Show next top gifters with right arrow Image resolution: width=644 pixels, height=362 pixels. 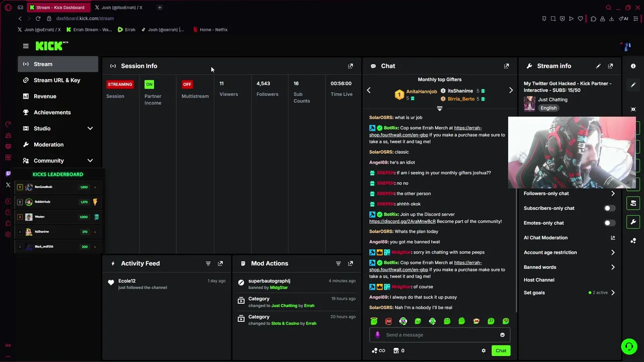(511, 90)
